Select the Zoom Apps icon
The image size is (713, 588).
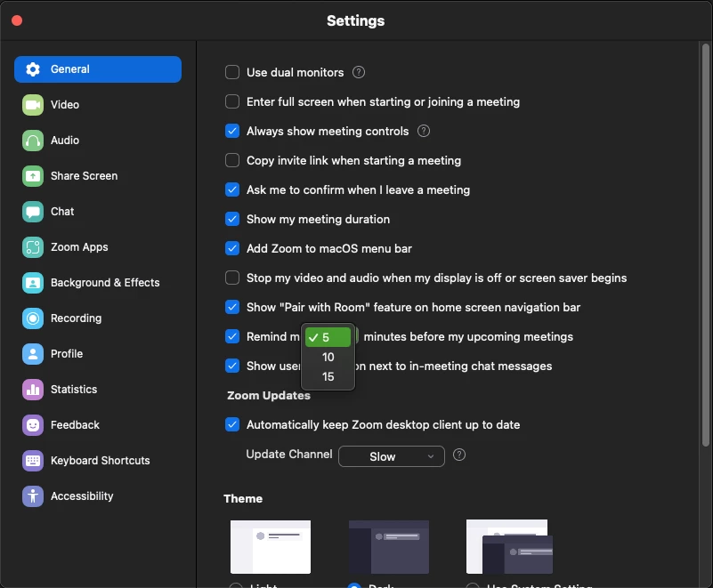[33, 247]
